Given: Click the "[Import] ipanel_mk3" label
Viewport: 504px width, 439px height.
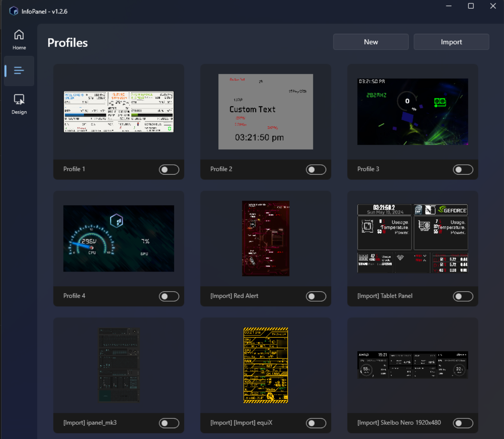Looking at the screenshot, I should click(x=90, y=423).
